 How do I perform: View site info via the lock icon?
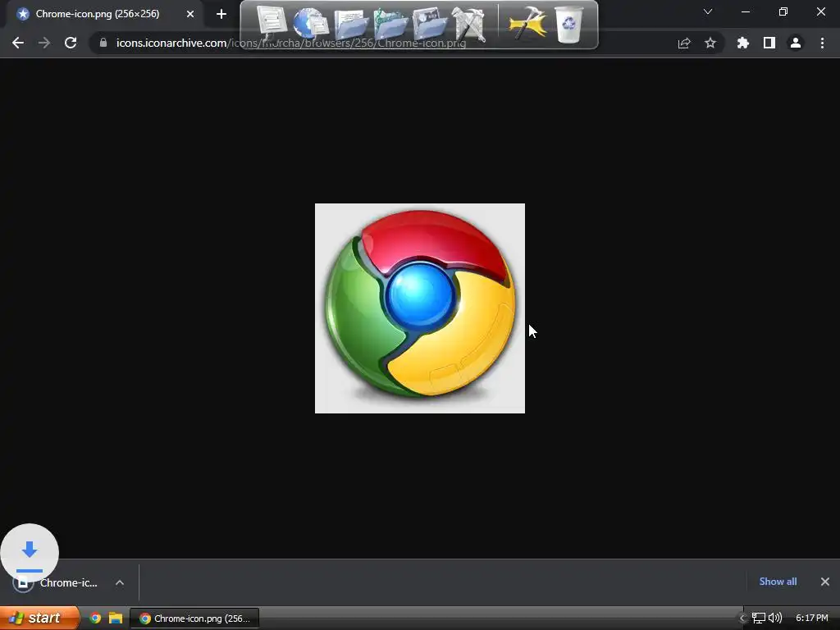103,43
